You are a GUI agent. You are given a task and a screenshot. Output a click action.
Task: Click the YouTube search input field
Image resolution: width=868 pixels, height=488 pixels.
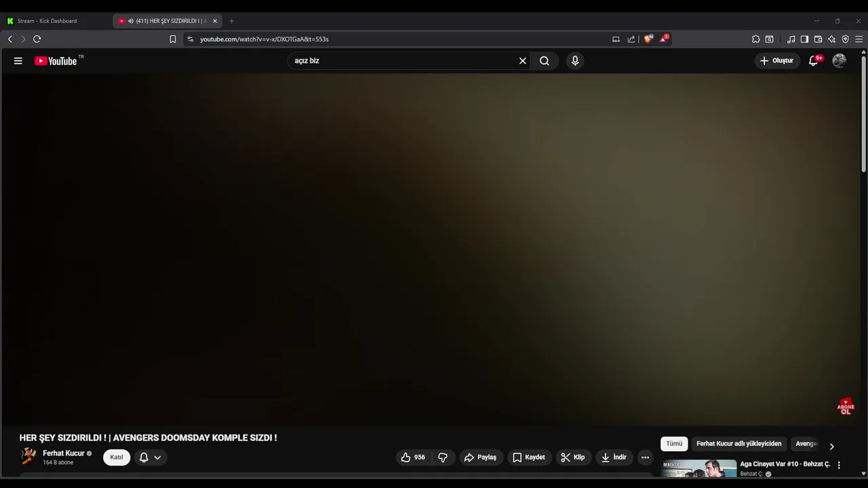(403, 61)
